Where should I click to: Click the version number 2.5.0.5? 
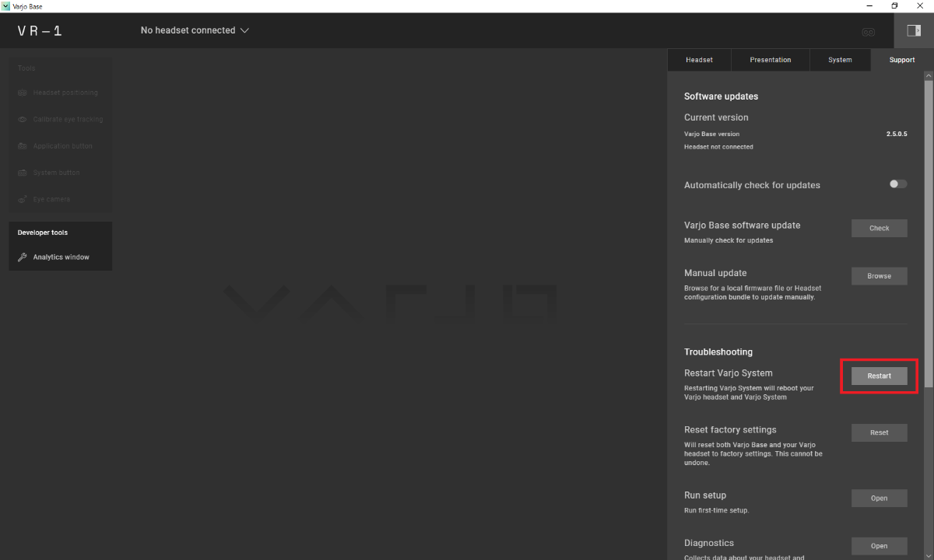coord(897,134)
